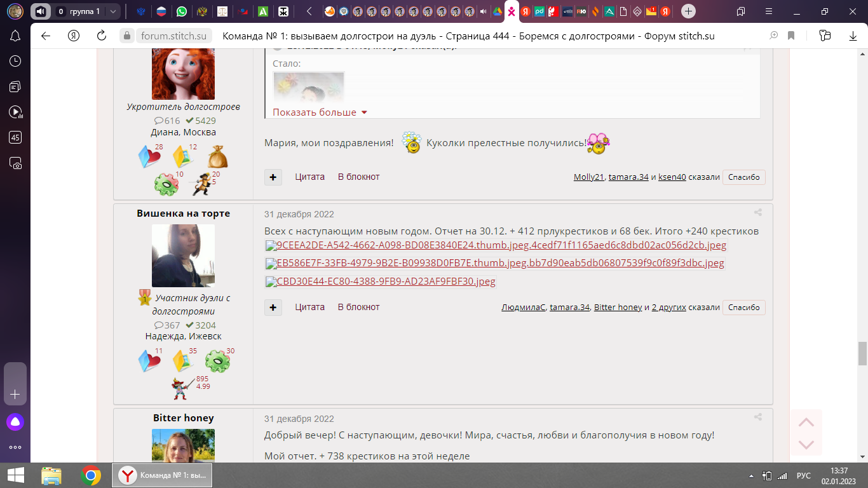Share Вишенка на торте's post
Screen dimensions: 868x488
pyautogui.click(x=757, y=213)
